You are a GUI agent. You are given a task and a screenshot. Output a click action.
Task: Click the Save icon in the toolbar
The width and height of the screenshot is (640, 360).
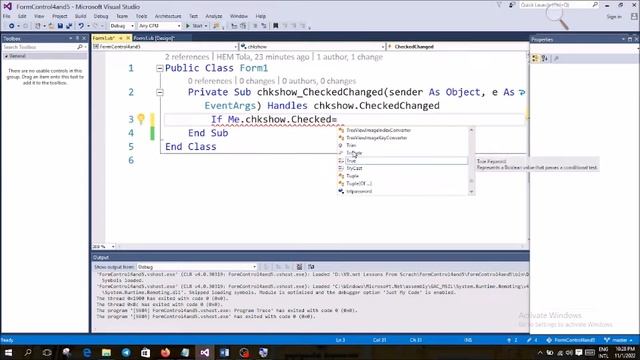click(x=60, y=26)
